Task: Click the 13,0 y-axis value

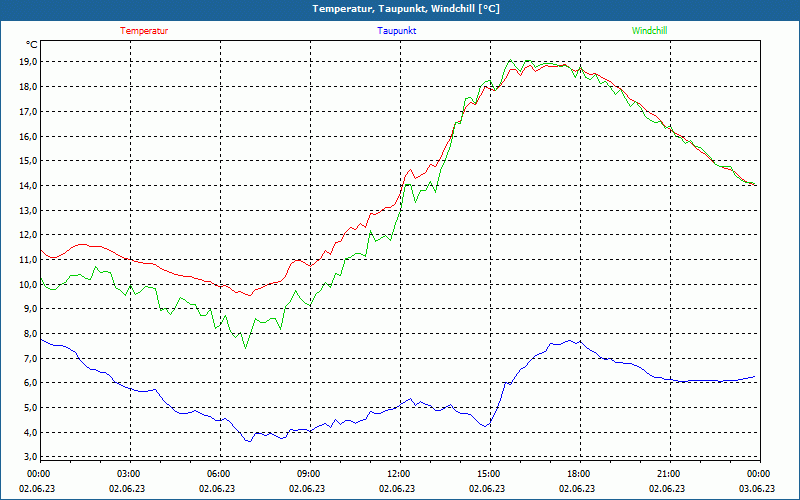Action: click(x=29, y=210)
